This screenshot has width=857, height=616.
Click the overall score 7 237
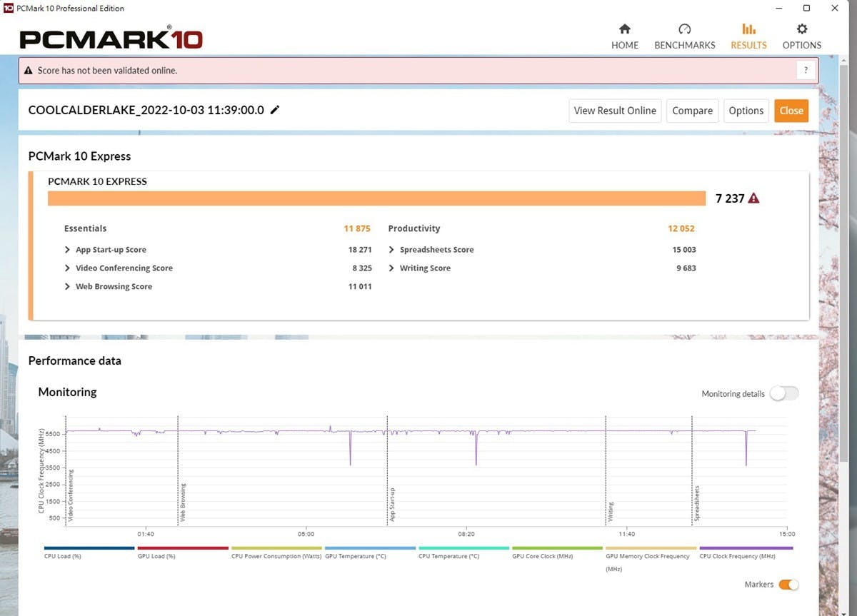[730, 198]
